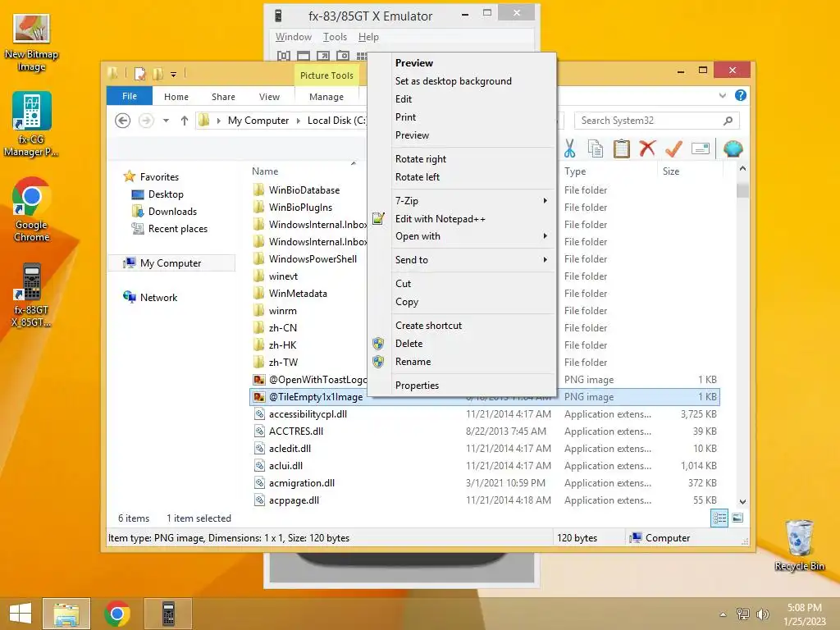Click the calculator emulator taskbar button

click(x=168, y=614)
